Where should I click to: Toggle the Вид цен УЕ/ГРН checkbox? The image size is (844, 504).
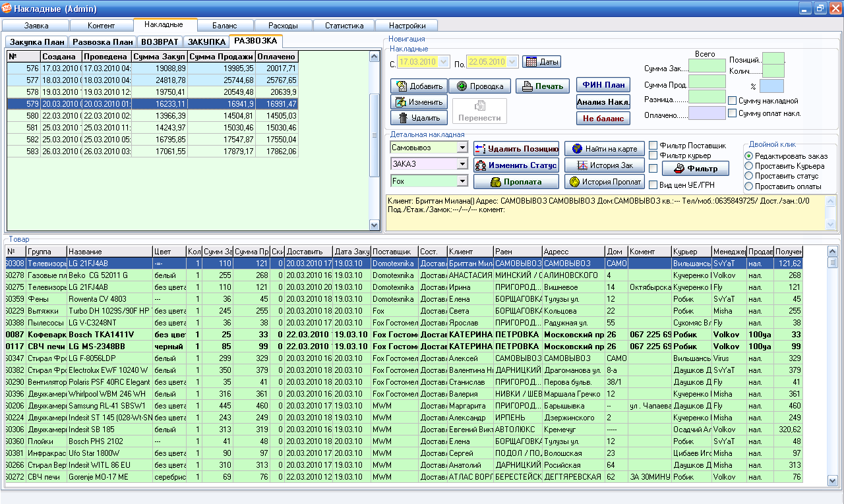click(x=653, y=185)
